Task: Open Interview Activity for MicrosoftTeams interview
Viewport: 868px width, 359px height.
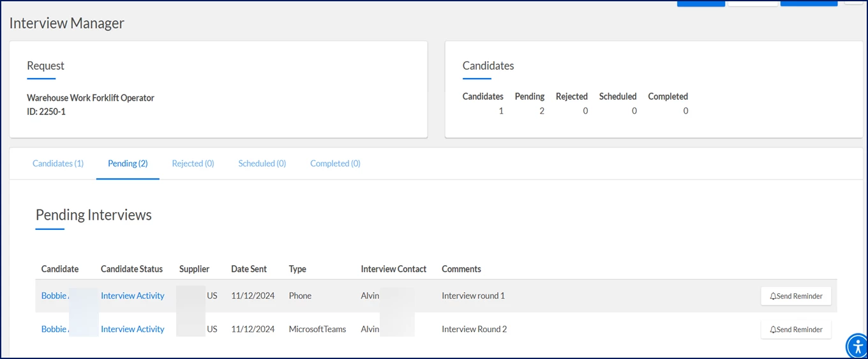Action: (132, 329)
